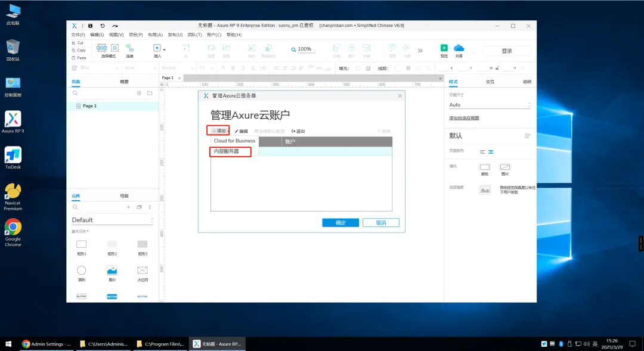
Task: Open the 项目(P) menu
Action: click(135, 35)
